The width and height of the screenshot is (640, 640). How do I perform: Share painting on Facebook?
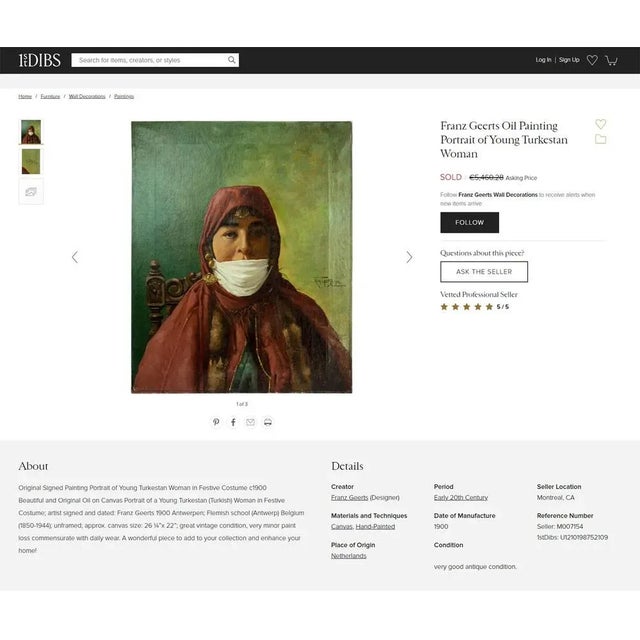coord(233,422)
